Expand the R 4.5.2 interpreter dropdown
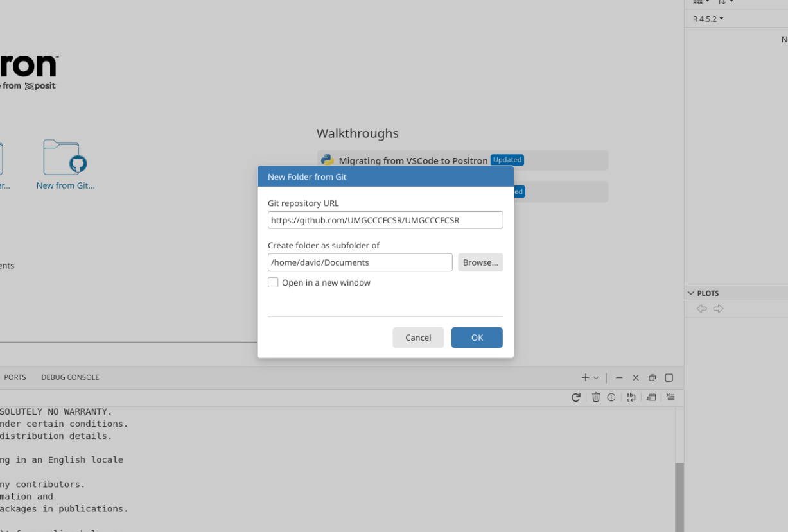This screenshot has height=532, width=788. pos(708,19)
